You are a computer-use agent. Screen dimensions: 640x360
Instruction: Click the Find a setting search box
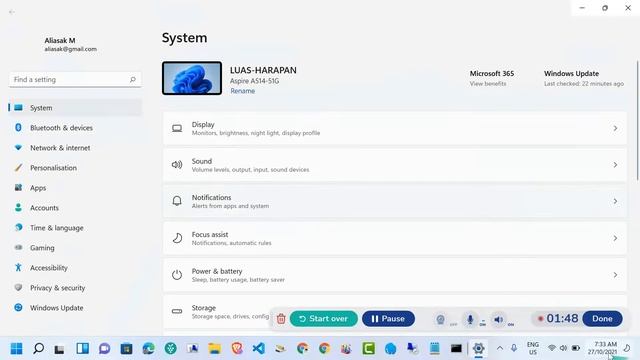75,80
